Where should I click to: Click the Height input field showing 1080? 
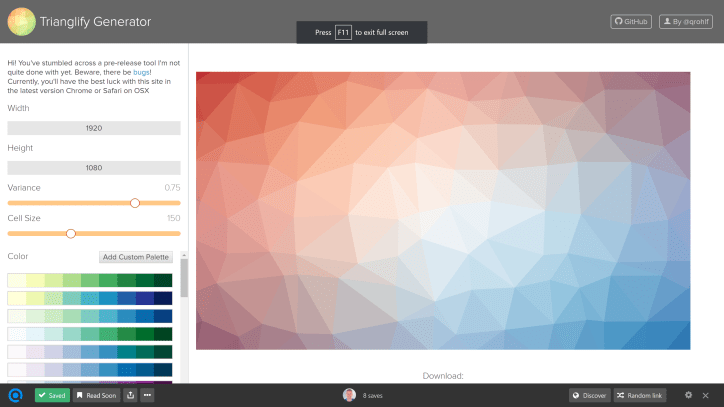click(94, 168)
